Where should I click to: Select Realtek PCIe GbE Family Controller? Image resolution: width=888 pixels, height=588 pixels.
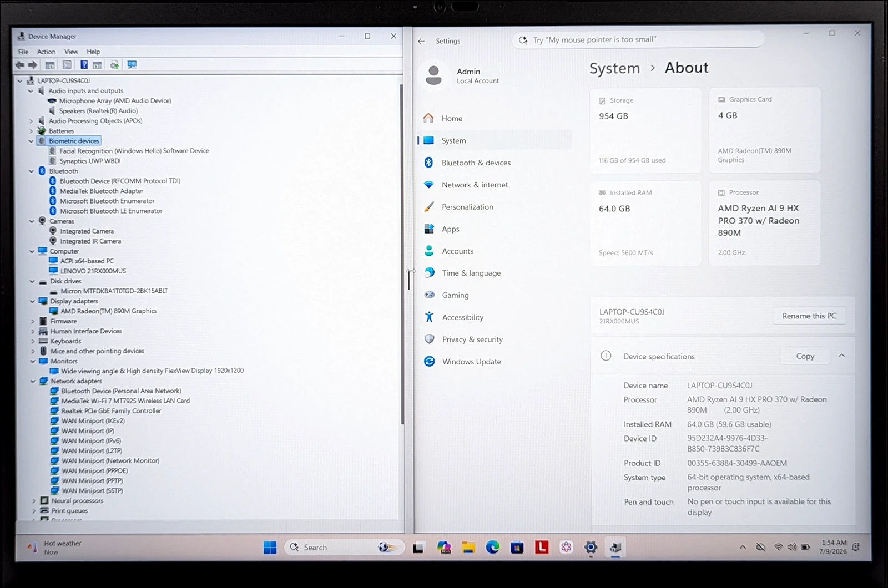tap(111, 411)
